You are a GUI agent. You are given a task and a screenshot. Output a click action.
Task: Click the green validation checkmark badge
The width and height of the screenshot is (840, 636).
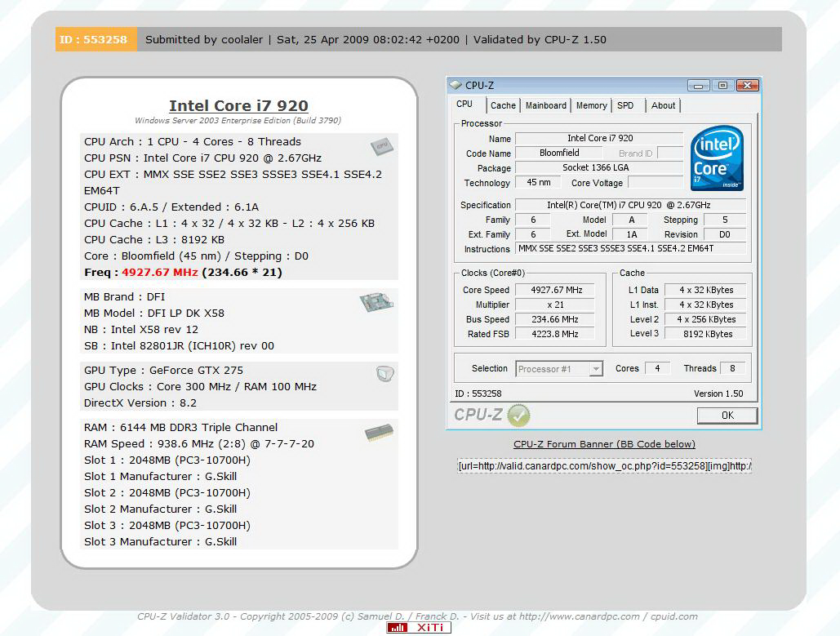(x=518, y=416)
